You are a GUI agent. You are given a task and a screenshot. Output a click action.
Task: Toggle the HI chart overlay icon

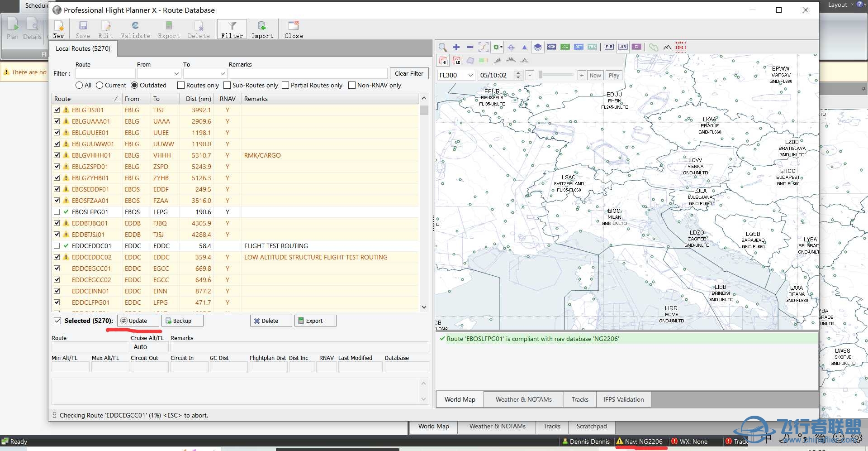(x=443, y=60)
